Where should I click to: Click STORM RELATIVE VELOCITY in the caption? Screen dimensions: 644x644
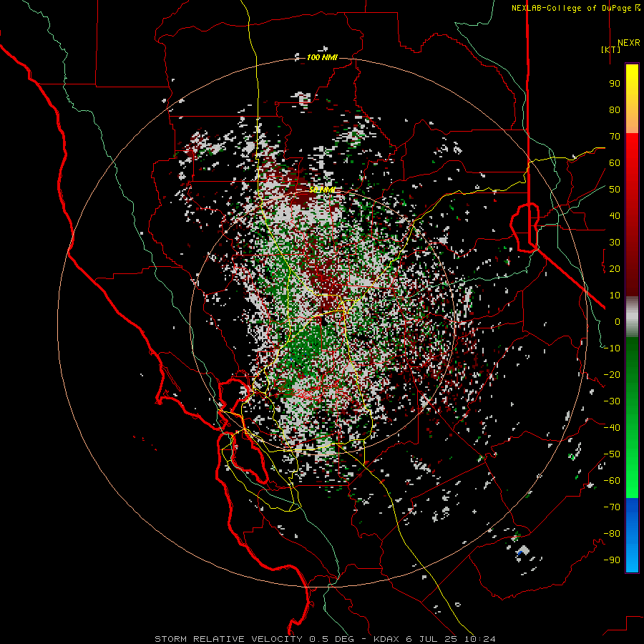pos(228,639)
